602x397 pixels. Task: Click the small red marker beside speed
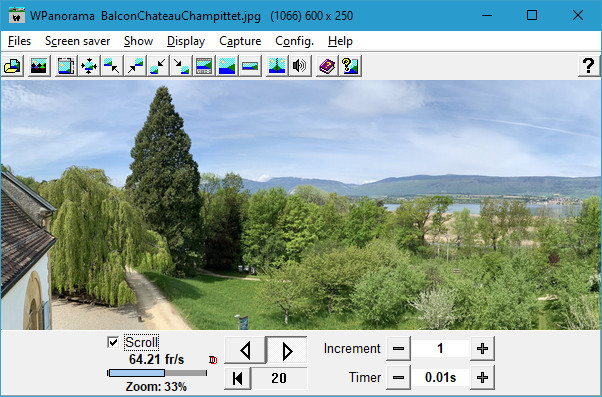pyautogui.click(x=213, y=360)
